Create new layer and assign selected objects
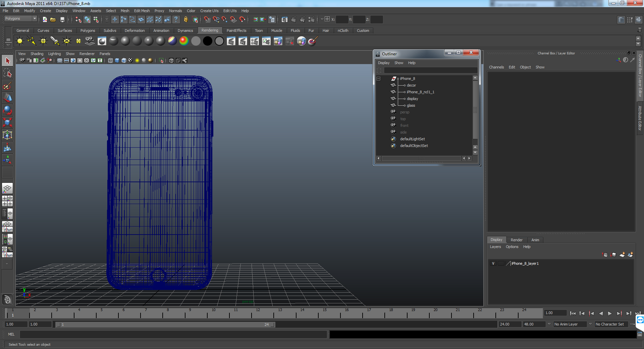 (630, 255)
